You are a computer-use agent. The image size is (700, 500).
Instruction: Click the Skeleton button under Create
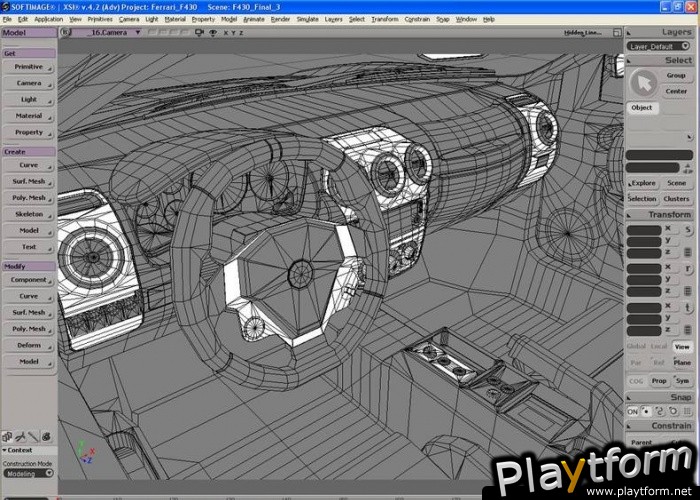pos(29,214)
